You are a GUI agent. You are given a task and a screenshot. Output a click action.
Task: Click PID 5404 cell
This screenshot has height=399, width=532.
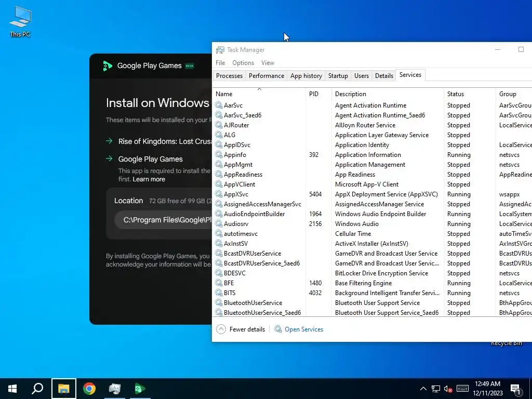coord(315,194)
